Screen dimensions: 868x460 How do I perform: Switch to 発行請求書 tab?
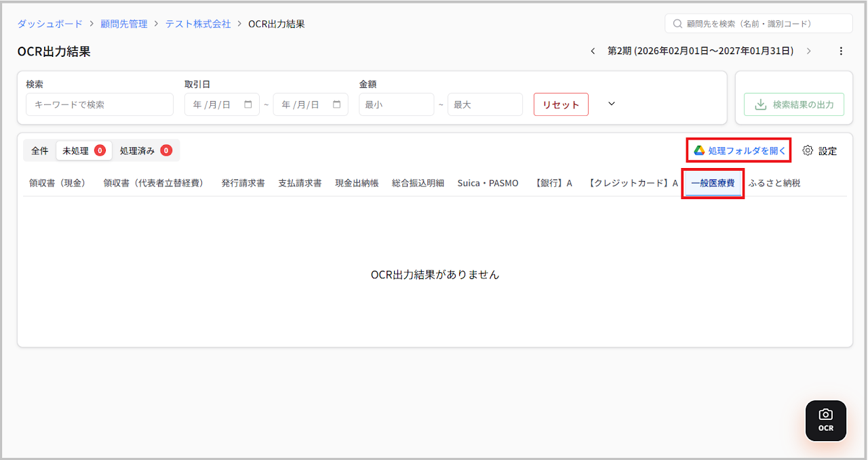pos(243,183)
